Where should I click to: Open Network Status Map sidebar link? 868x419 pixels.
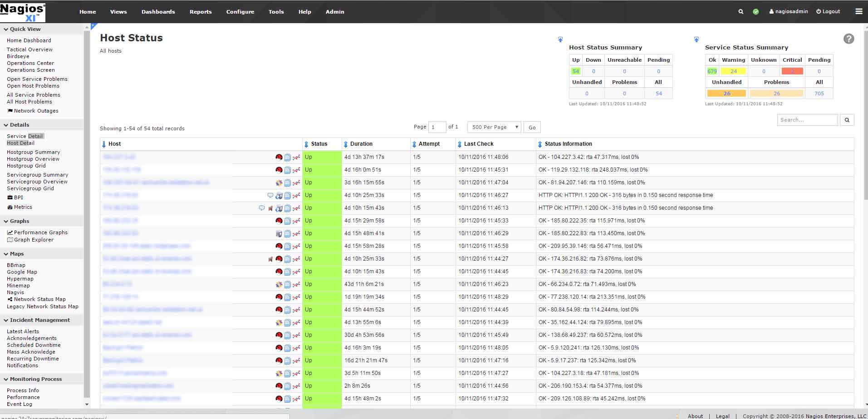[37, 299]
